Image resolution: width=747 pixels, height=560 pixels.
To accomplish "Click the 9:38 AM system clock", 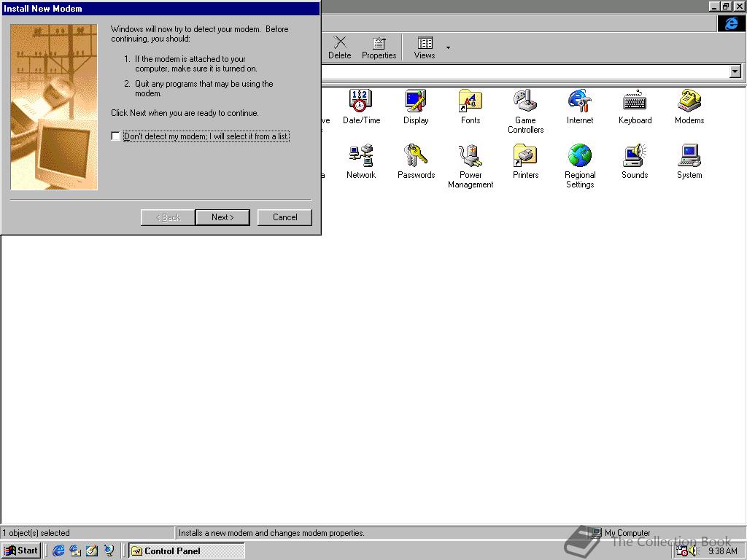I will click(x=723, y=551).
